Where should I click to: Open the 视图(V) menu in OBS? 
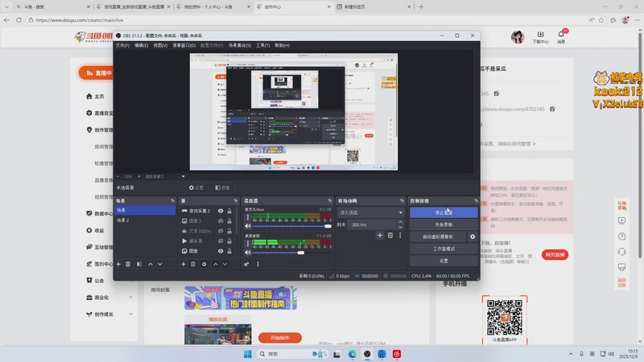coord(160,45)
